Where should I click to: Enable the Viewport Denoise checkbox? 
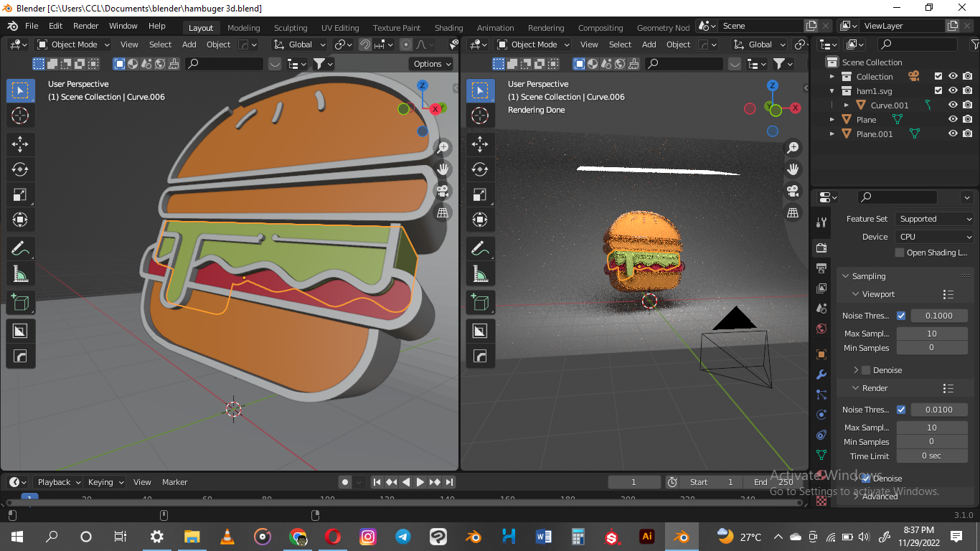[x=866, y=370]
